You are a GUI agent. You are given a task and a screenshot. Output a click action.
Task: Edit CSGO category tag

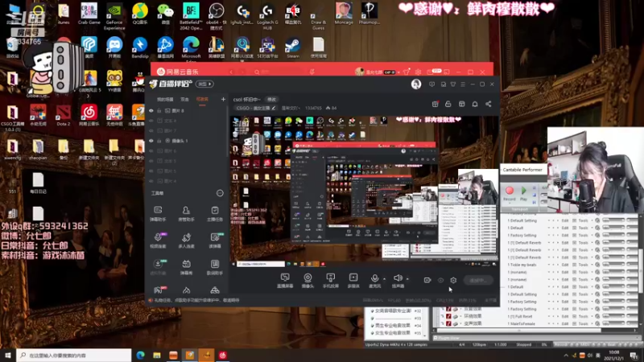pos(256,108)
